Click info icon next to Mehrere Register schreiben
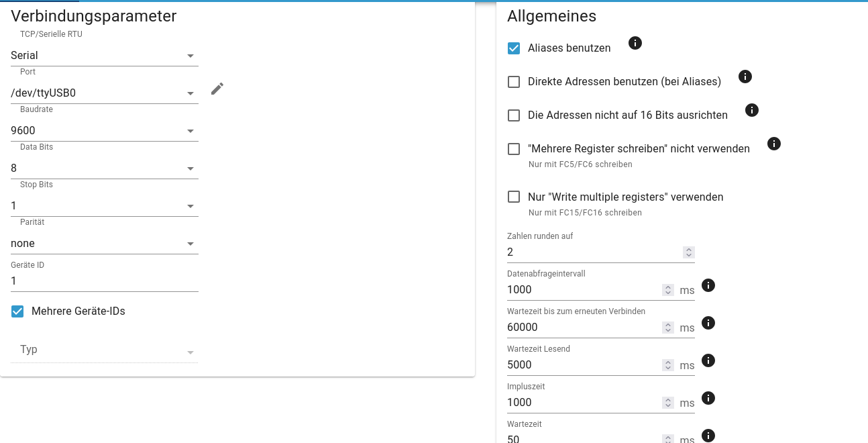This screenshot has width=868, height=443. (774, 144)
